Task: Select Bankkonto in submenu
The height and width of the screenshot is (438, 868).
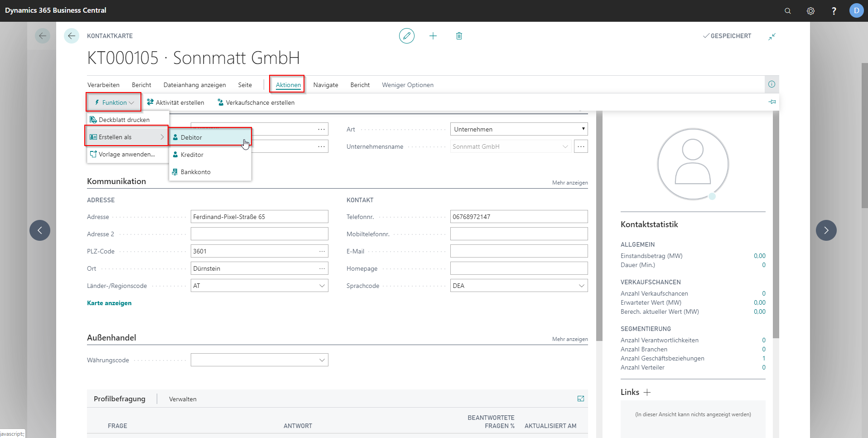Action: coord(210,172)
